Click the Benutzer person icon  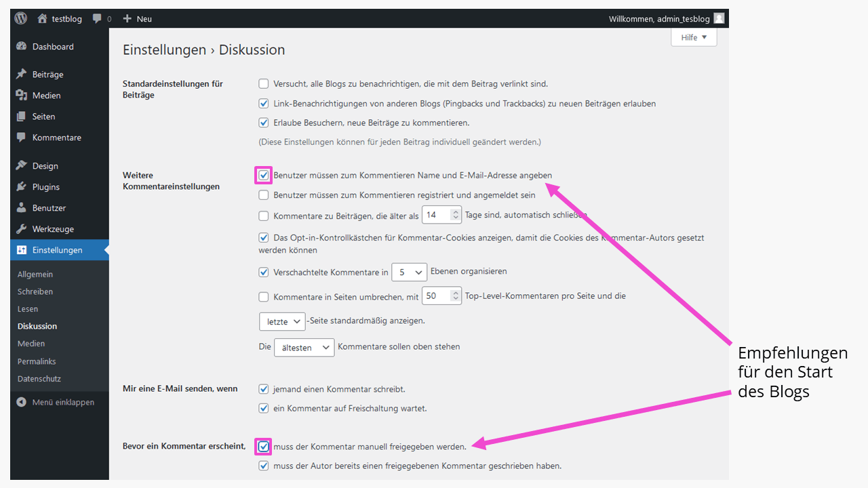[x=22, y=208]
